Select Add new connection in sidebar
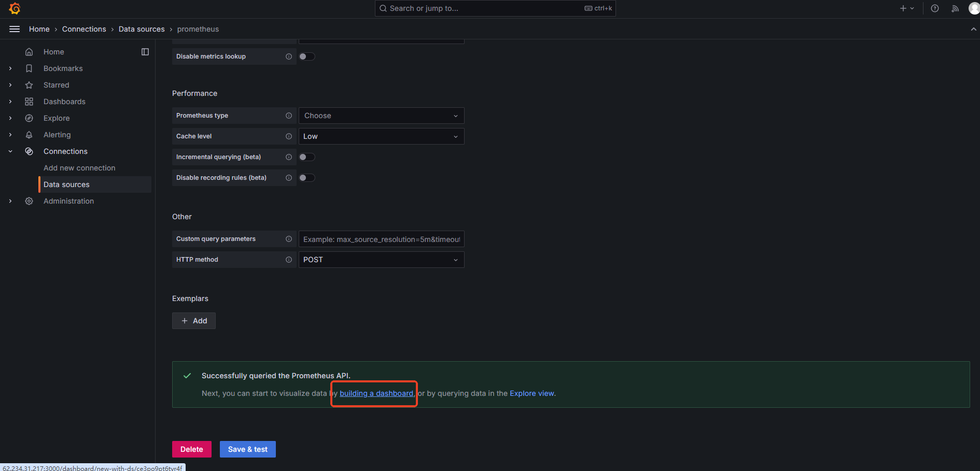The image size is (980, 471). [79, 168]
